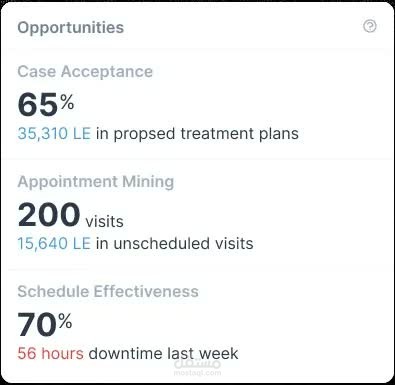The image size is (395, 385).
Task: Open the Appointment Mining section heading
Action: tap(96, 182)
